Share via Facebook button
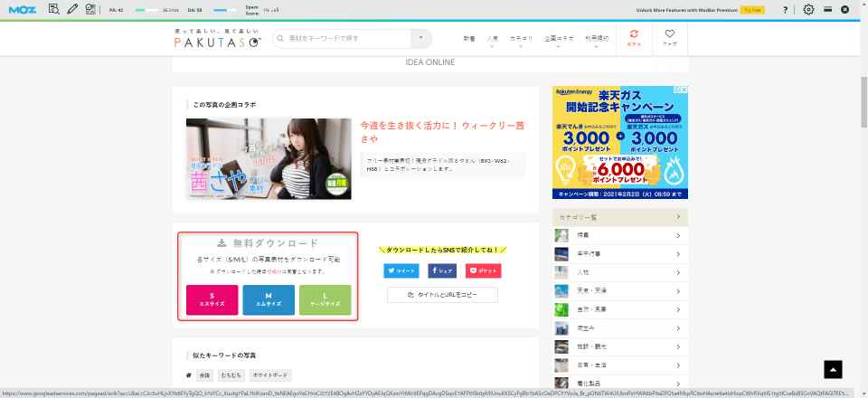The image size is (868, 398). (x=442, y=270)
